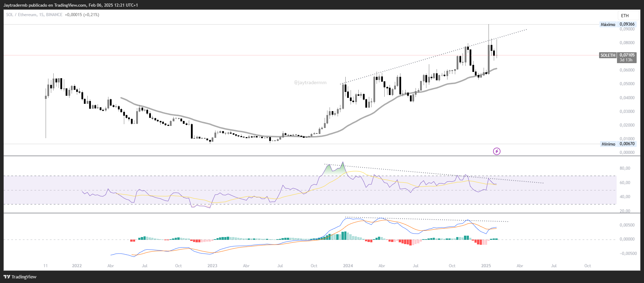The height and width of the screenshot is (283, 644).
Task: Click the 3d 13h countdown
Action: pyautogui.click(x=626, y=60)
